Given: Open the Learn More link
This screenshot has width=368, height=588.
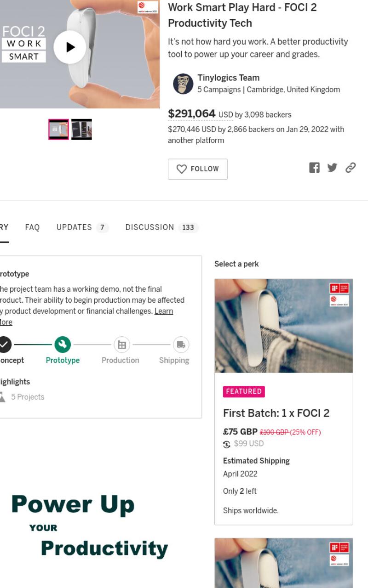Looking at the screenshot, I should [86, 317].
